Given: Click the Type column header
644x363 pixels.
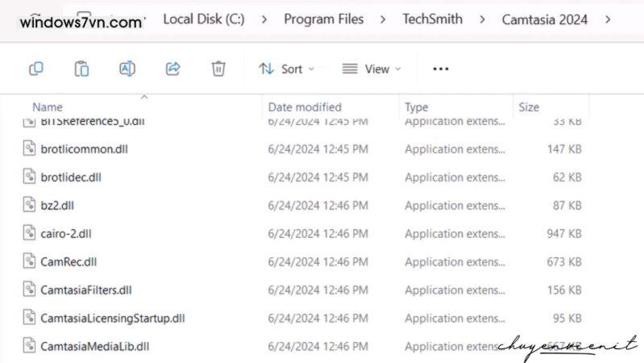Looking at the screenshot, I should pos(417,106).
